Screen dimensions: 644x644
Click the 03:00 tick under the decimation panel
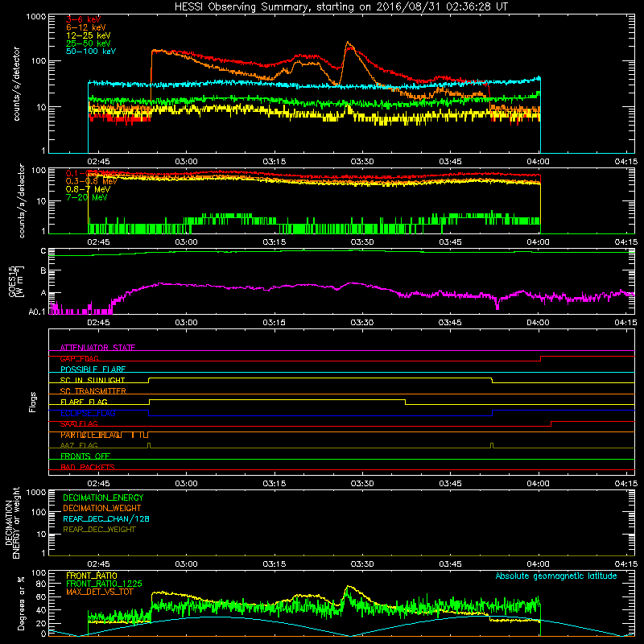(186, 564)
